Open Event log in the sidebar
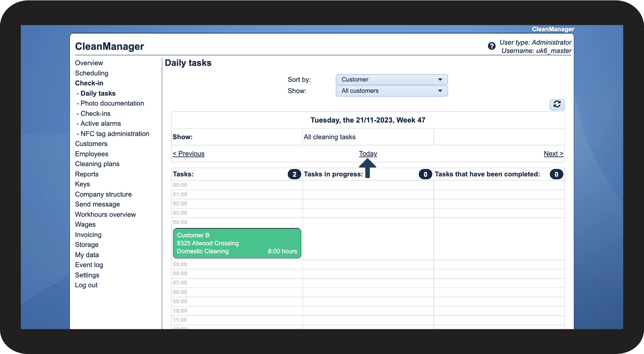This screenshot has width=644, height=354. point(89,265)
